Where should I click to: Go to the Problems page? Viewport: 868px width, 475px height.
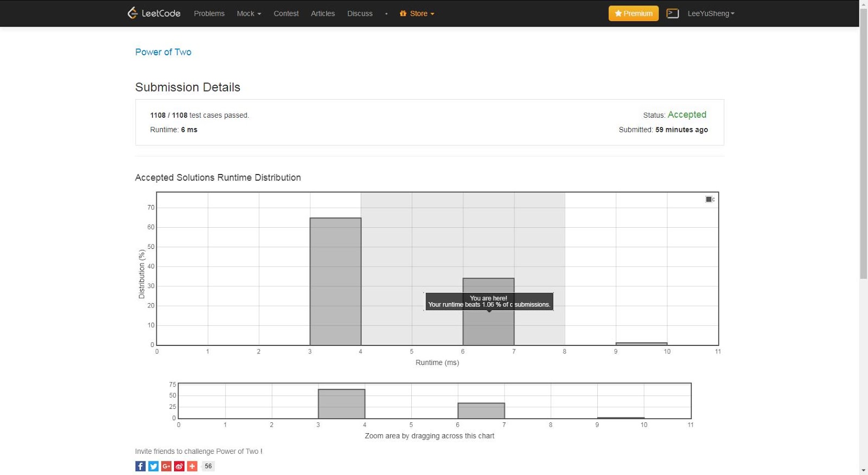pos(209,14)
